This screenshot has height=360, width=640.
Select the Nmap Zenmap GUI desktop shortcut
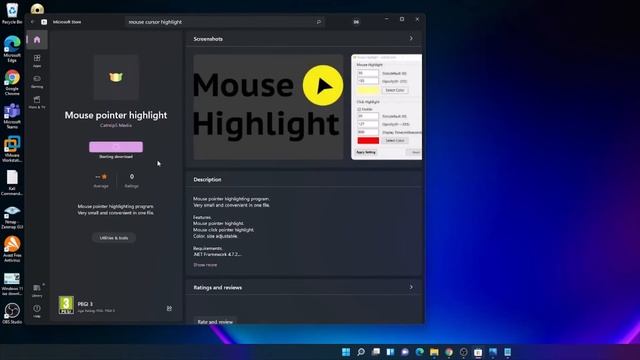[x=12, y=216]
